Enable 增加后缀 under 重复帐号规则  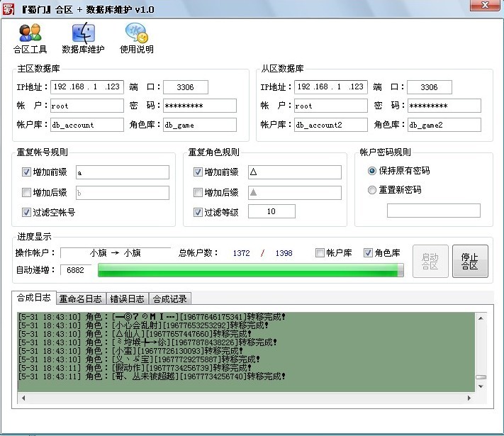(27, 192)
